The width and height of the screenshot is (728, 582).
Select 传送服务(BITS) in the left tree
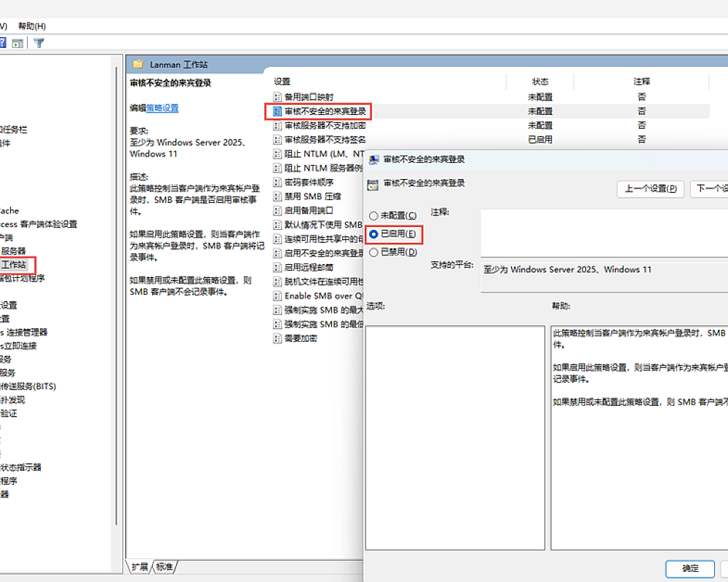[29, 386]
